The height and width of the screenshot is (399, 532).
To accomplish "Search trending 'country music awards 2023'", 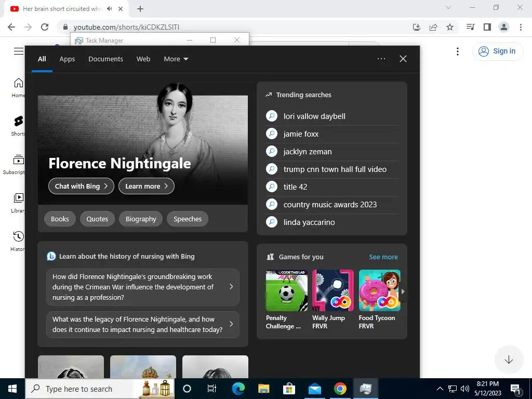I will [x=332, y=205].
